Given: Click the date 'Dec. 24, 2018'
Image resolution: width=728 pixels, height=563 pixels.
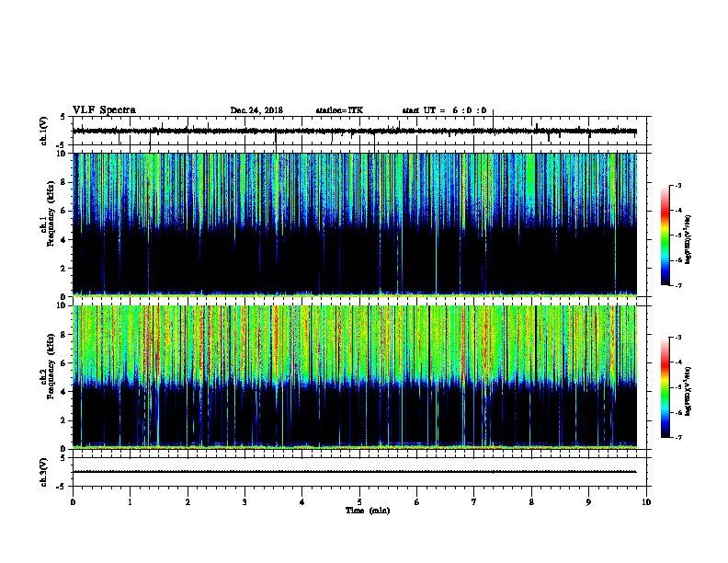Looking at the screenshot, I should click(256, 110).
